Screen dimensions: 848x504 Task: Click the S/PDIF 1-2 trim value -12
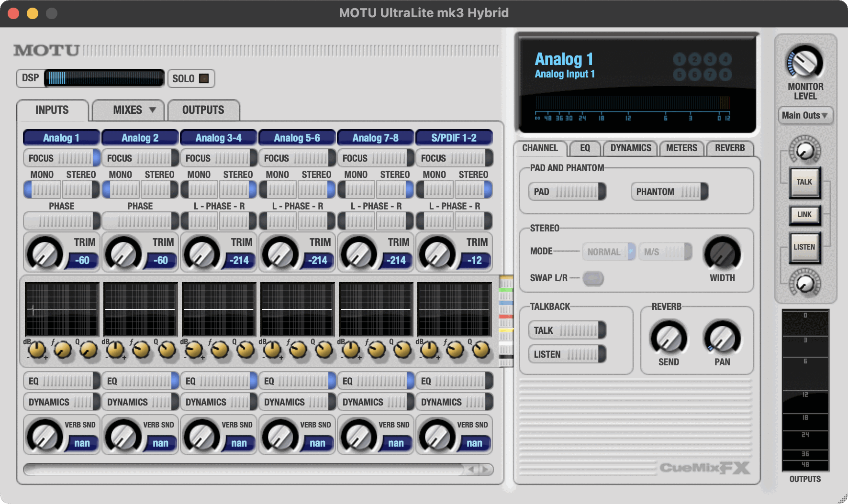[x=474, y=261]
